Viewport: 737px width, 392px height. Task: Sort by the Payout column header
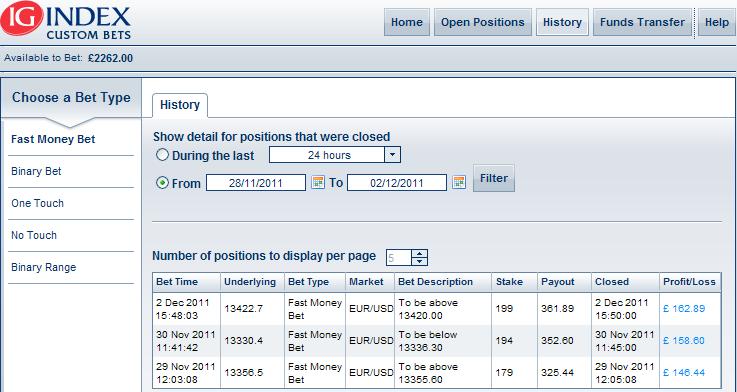(564, 282)
